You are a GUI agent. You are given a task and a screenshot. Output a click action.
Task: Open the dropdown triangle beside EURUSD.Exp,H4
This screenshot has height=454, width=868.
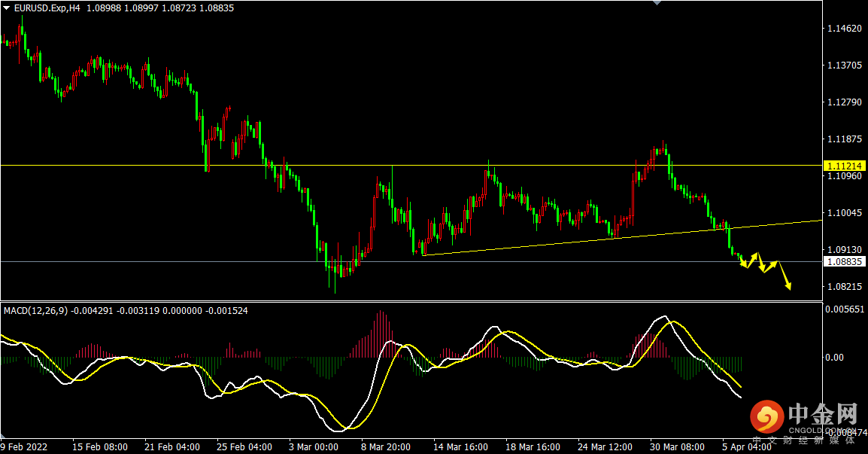coord(6,8)
